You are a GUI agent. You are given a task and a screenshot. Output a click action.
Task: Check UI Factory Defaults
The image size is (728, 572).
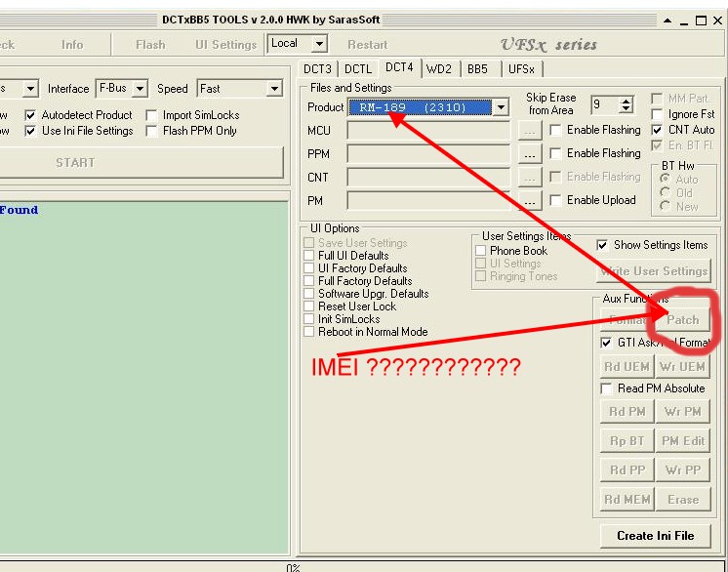coord(308,268)
